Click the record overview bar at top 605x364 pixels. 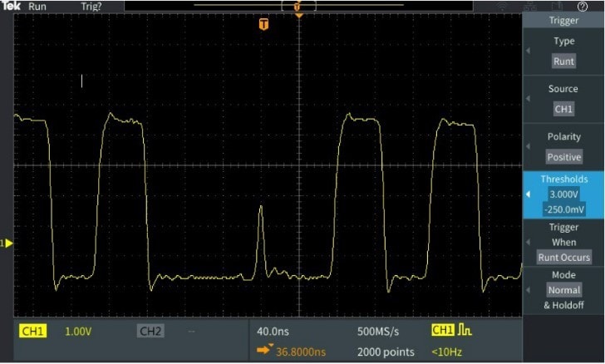pos(298,6)
